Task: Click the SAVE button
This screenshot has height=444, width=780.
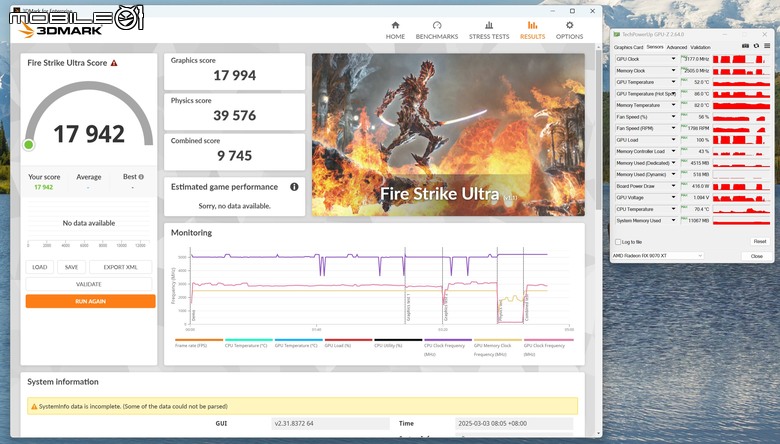Action: (71, 267)
